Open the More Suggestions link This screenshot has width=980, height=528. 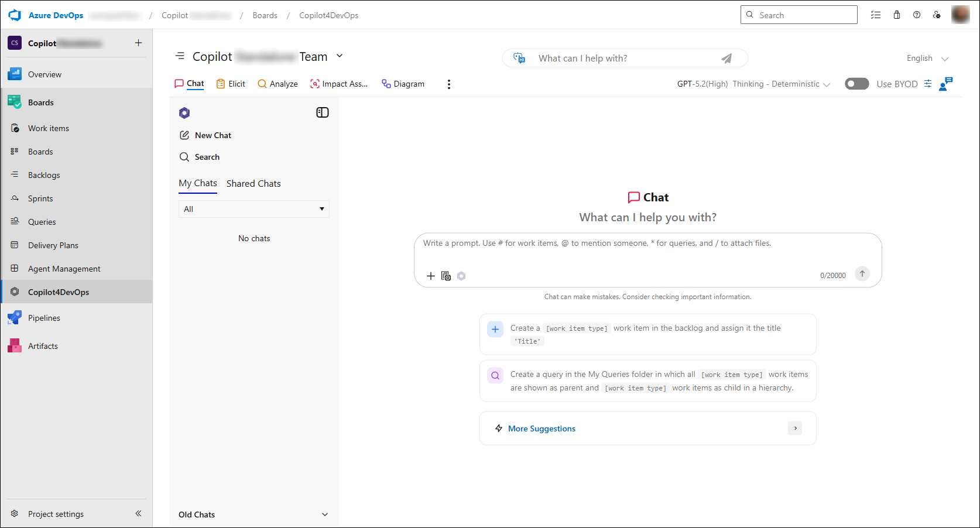pos(542,428)
